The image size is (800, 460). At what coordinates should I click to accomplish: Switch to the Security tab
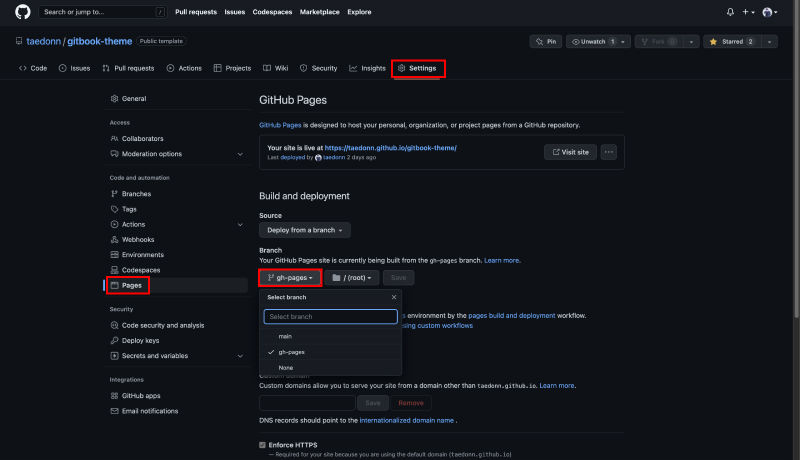319,68
